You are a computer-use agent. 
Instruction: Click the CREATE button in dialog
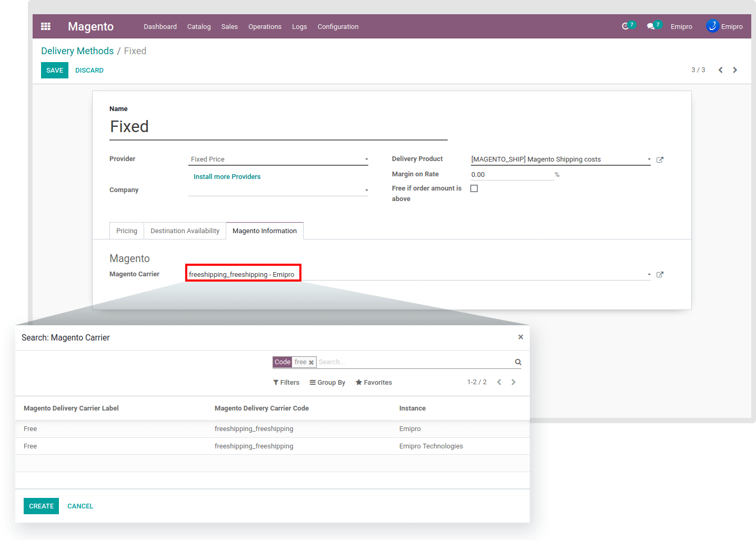tap(41, 506)
